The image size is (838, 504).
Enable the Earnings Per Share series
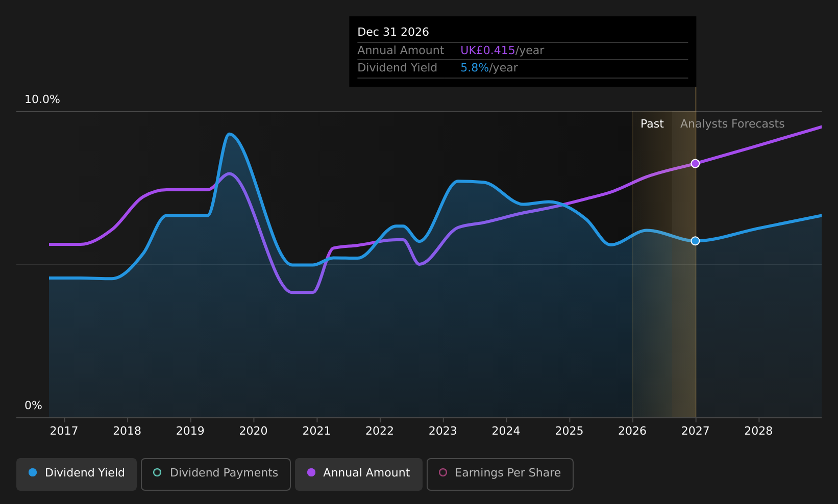[x=500, y=474]
